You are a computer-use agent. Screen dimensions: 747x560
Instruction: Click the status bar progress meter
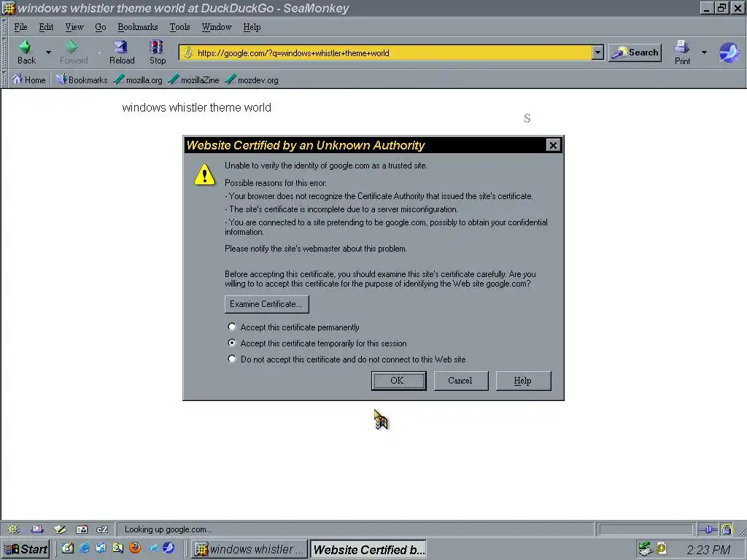pos(646,529)
